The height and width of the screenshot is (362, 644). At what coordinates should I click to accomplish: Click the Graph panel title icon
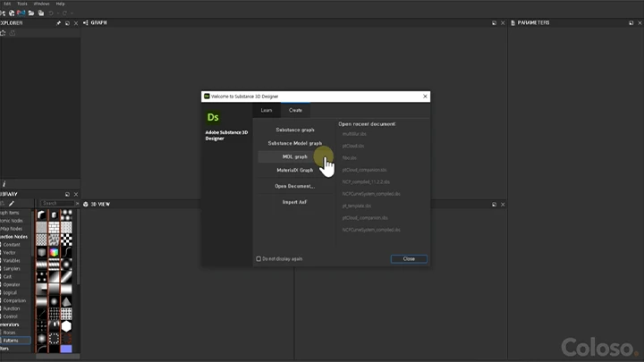tap(86, 23)
